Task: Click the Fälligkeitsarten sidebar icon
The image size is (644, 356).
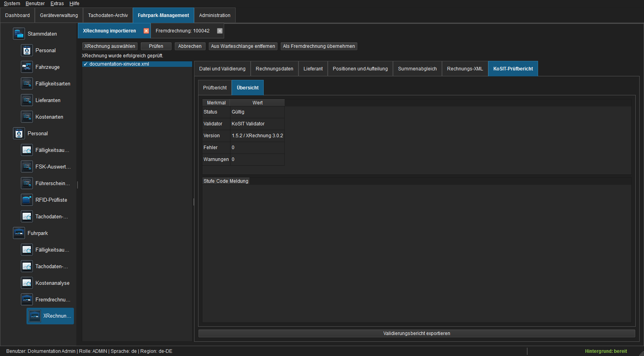Action: click(27, 83)
